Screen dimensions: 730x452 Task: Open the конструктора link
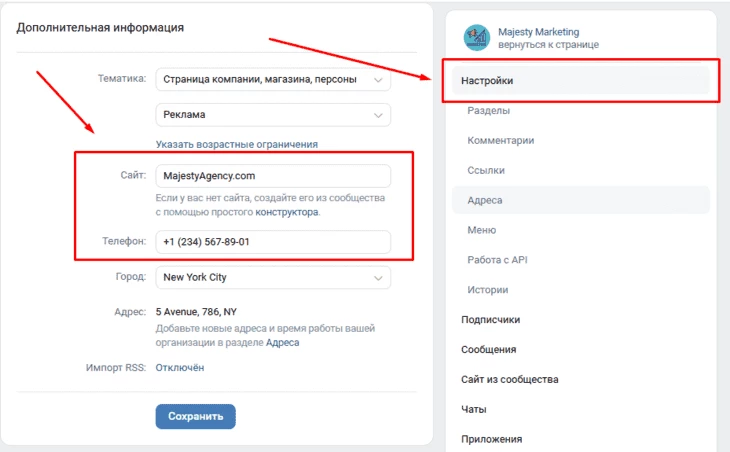287,212
